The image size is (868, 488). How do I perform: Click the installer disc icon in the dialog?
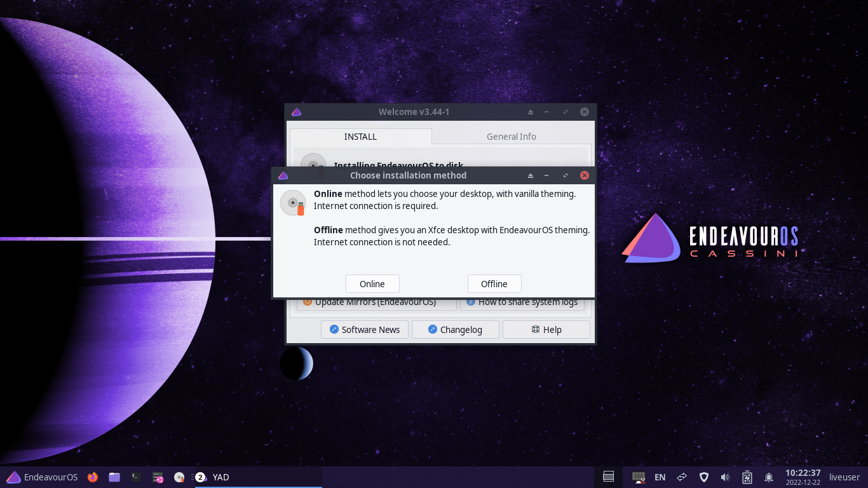click(x=293, y=203)
